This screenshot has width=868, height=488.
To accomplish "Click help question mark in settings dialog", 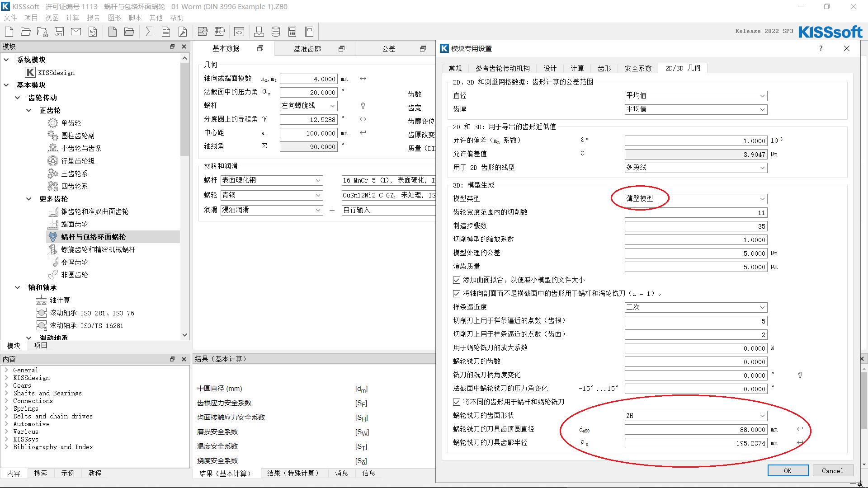I will [821, 48].
